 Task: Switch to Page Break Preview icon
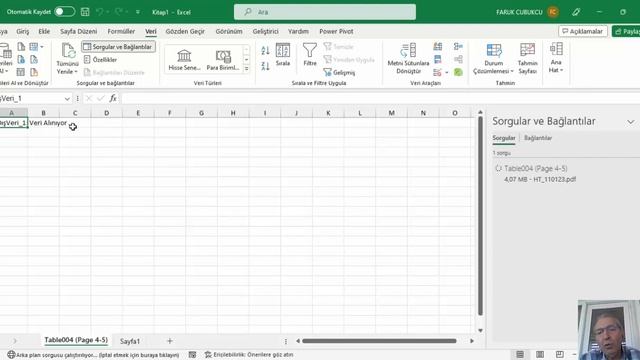point(560,354)
